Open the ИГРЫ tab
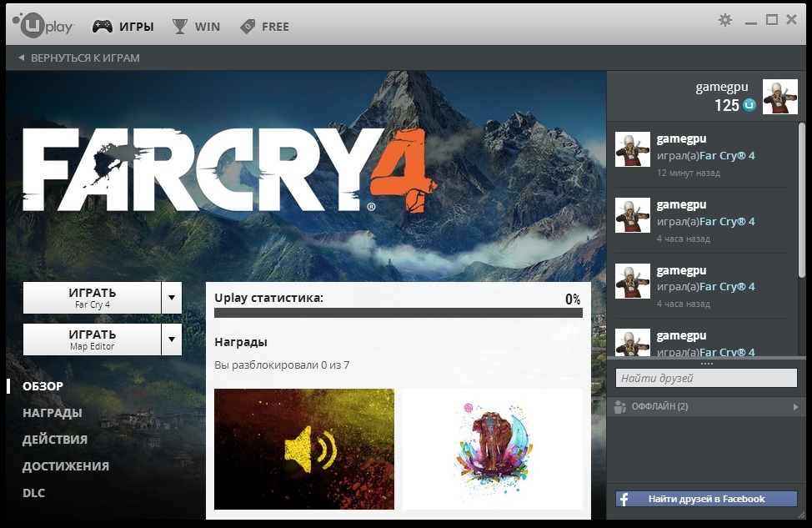 [x=123, y=27]
